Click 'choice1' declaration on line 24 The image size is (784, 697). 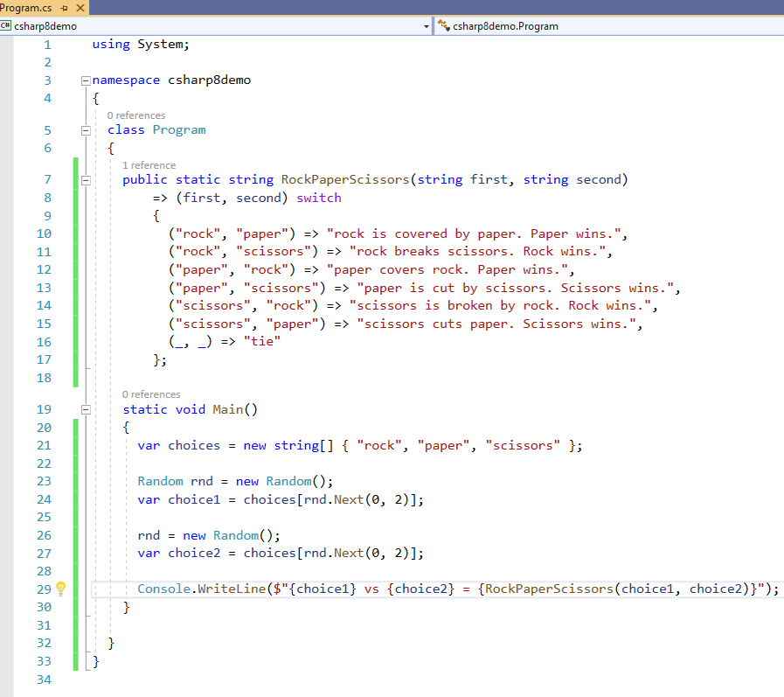coord(194,499)
